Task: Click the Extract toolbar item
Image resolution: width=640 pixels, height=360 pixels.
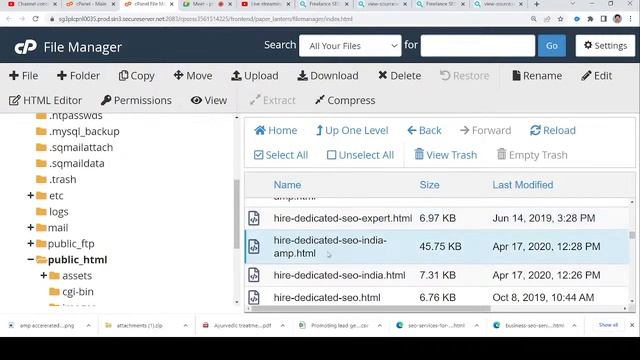Action: coord(273,100)
